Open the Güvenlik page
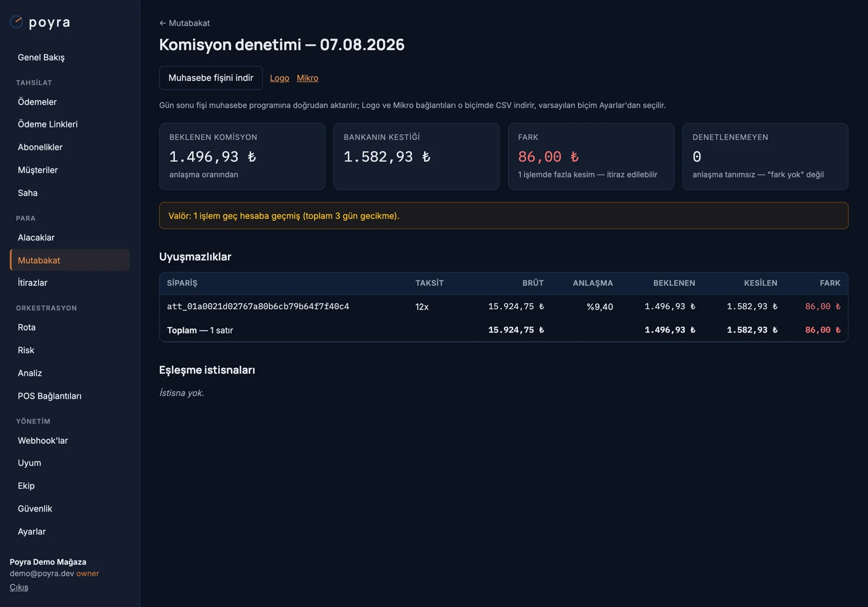Viewport: 868px width, 607px height. click(x=69, y=508)
